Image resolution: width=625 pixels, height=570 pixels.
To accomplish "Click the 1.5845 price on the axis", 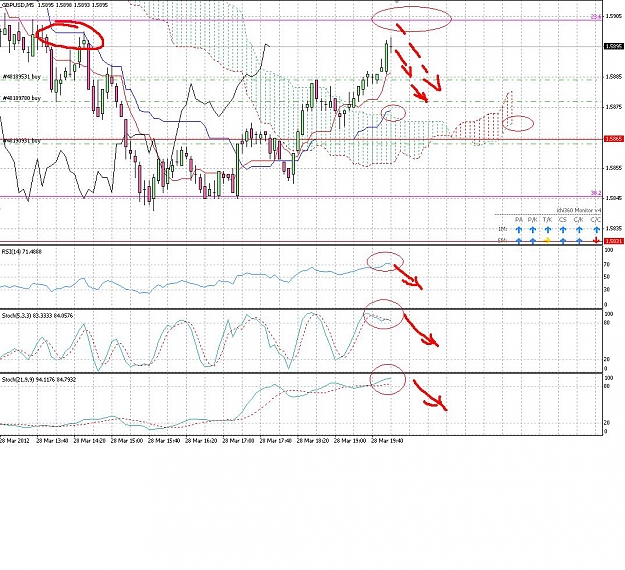I will click(x=614, y=198).
